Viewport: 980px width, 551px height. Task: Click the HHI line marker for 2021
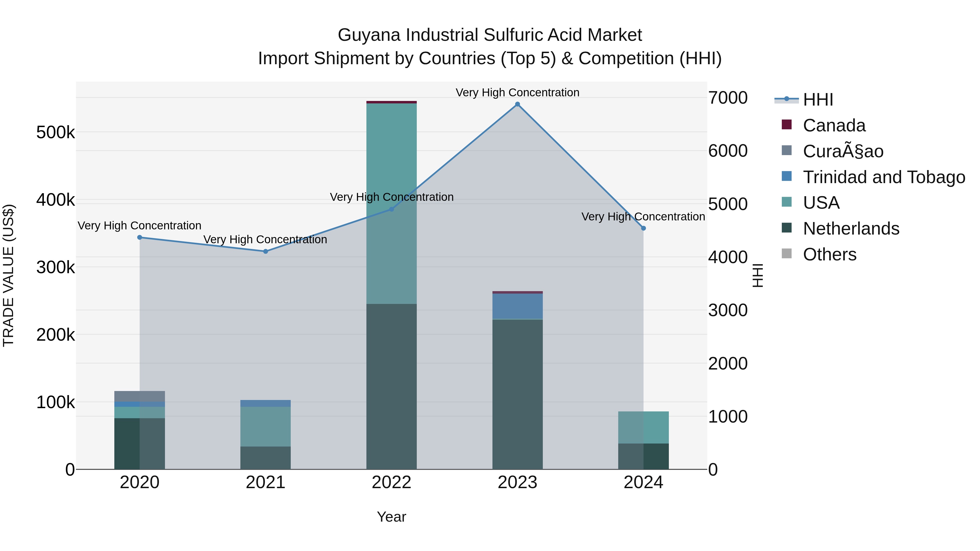click(265, 251)
